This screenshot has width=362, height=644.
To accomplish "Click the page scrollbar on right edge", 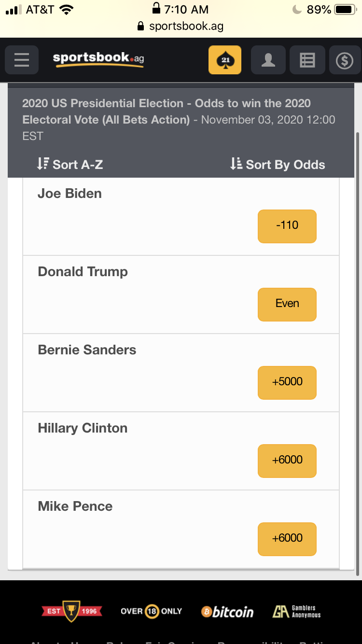I will 358,354.
